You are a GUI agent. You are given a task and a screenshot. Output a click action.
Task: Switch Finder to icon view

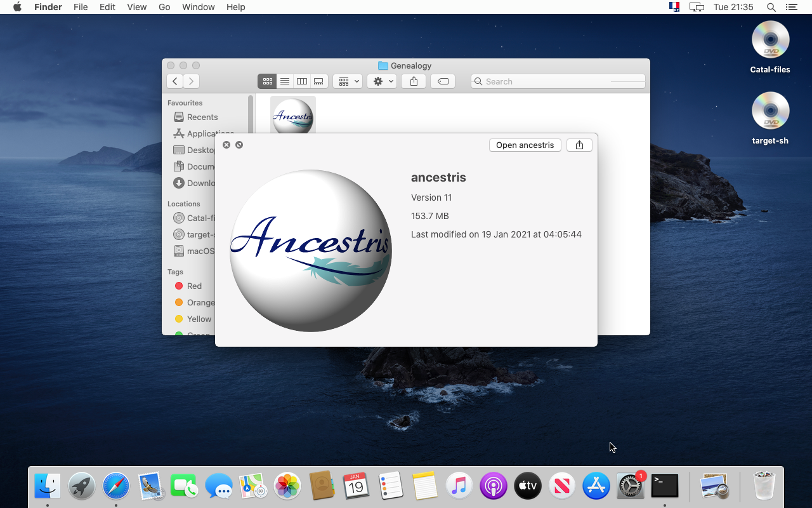pos(267,81)
